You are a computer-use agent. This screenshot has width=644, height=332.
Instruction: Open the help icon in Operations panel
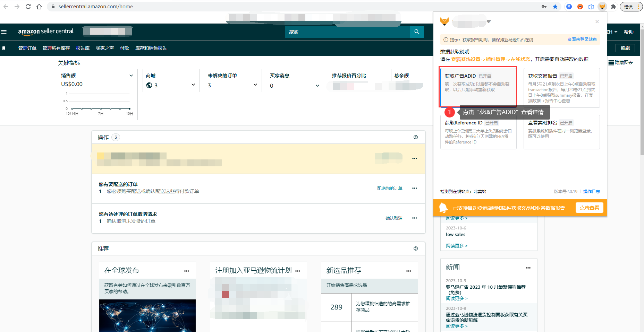(415, 137)
